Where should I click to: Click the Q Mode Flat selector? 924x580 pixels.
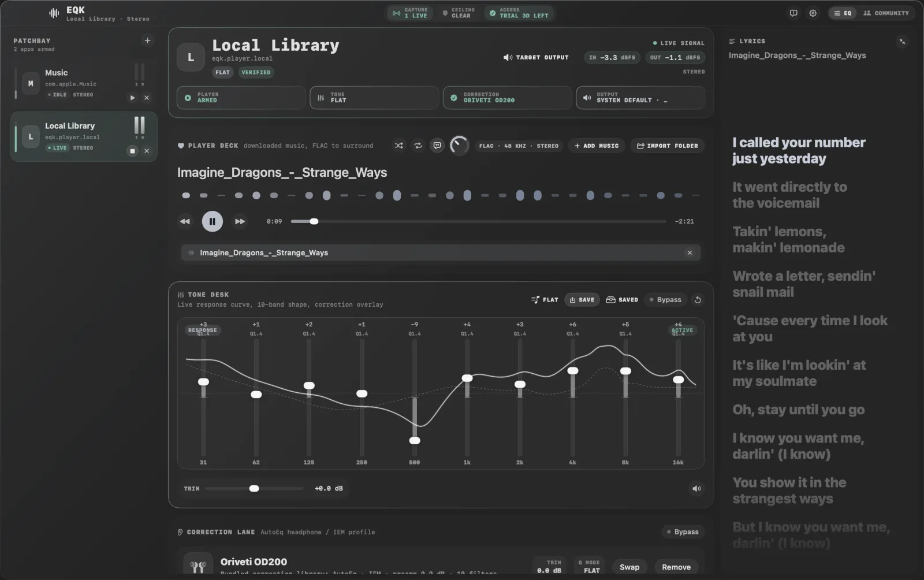click(x=589, y=567)
